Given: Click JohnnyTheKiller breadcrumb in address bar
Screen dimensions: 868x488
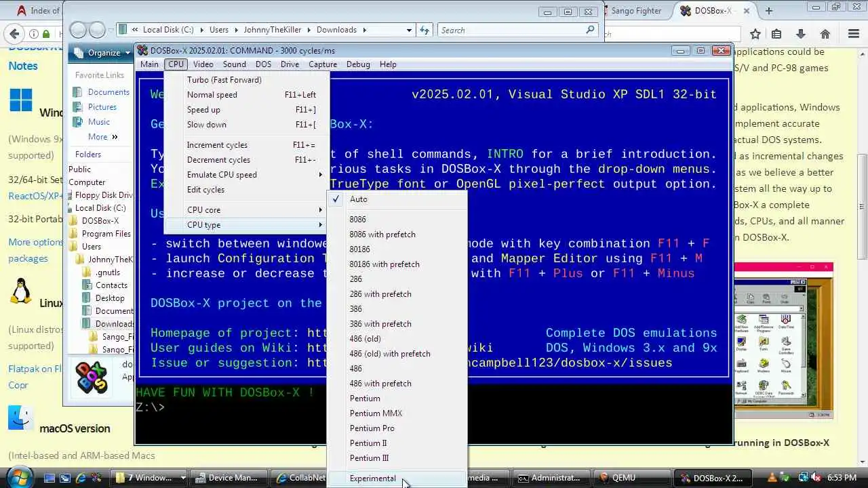Looking at the screenshot, I should pos(274,30).
